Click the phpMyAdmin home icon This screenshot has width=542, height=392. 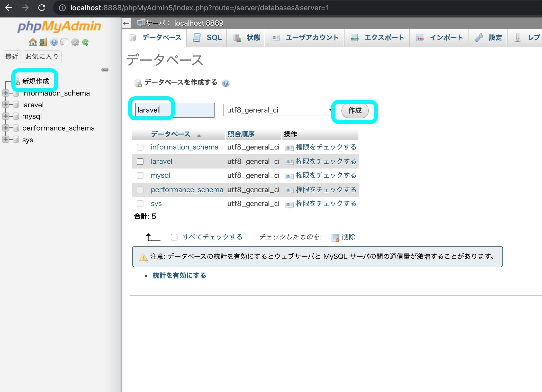click(x=33, y=42)
